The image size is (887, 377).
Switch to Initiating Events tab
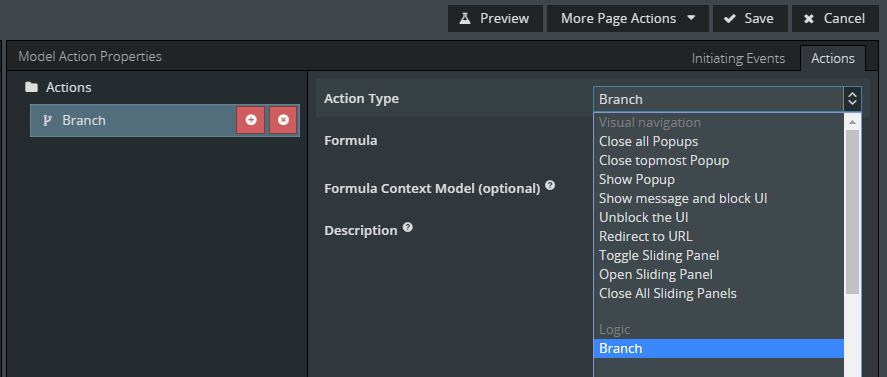coord(738,58)
